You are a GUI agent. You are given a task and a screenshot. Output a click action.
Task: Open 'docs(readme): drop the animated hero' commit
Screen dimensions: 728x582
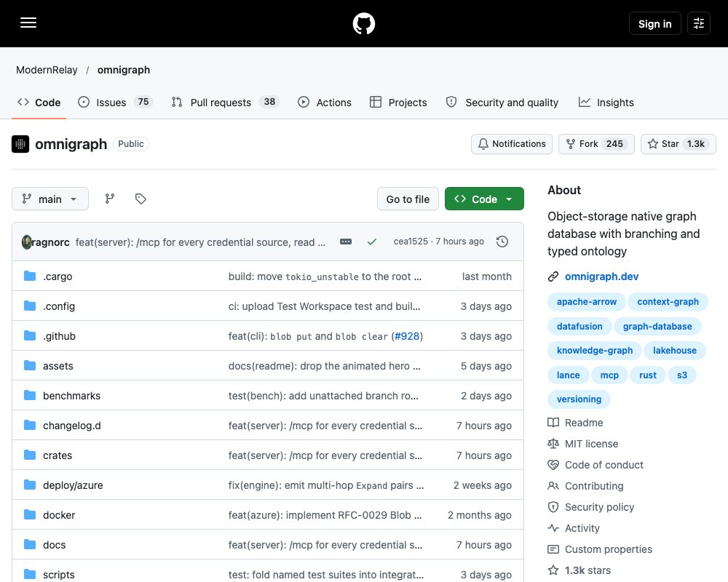point(324,366)
